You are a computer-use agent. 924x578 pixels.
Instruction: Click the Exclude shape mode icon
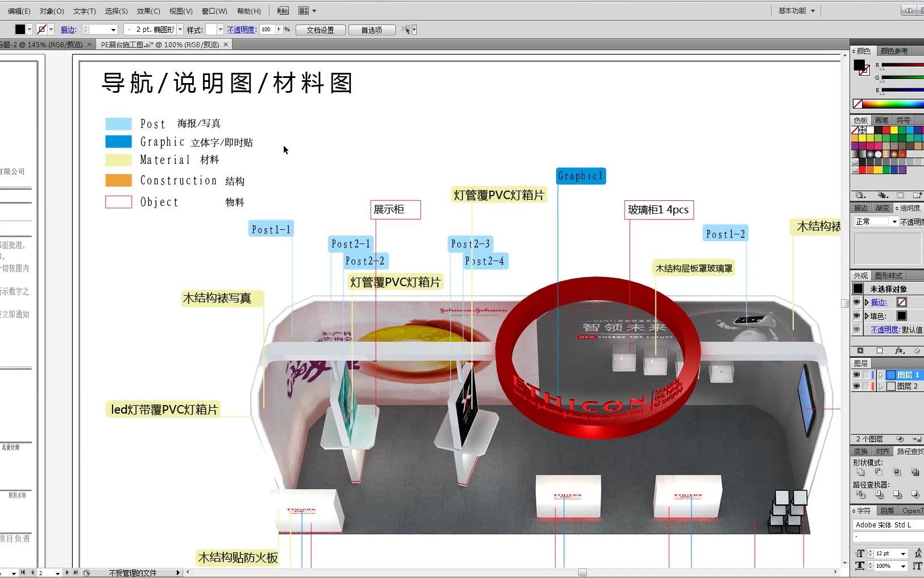coord(915,472)
